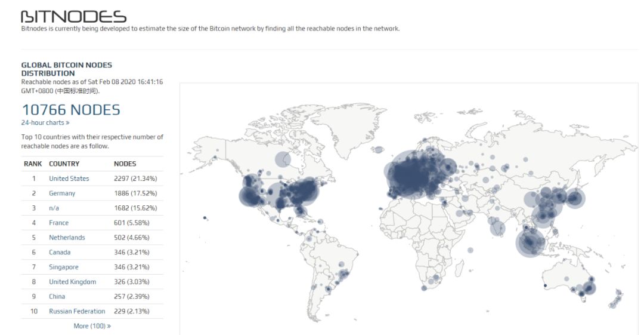This screenshot has width=644, height=335.
Task: Open the Singapore country link
Action: [64, 267]
